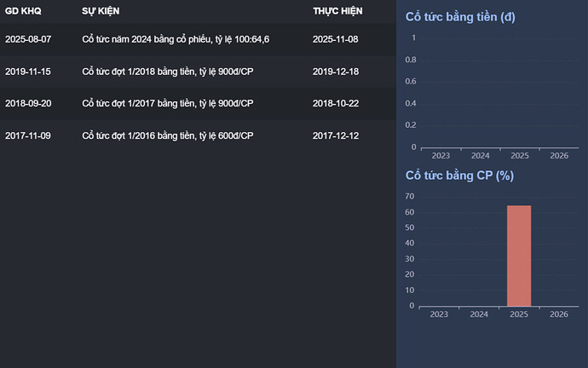Click the GD KHQ column header
This screenshot has width=588, height=368.
[x=23, y=11]
